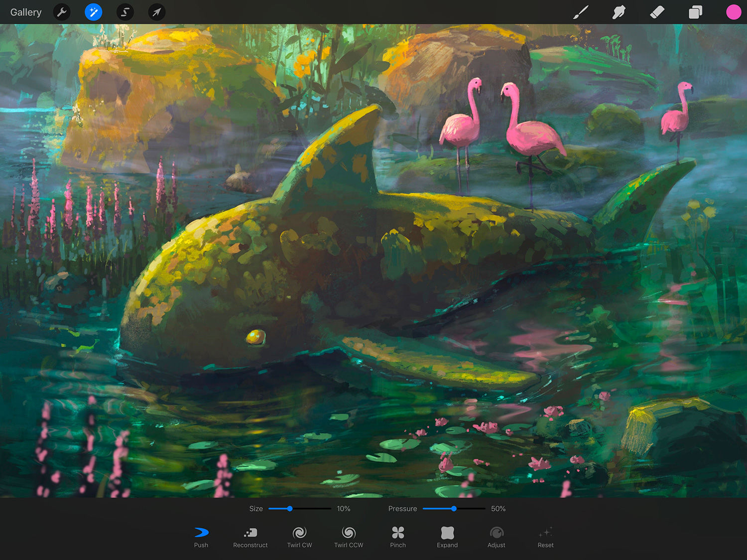Enable Twirl CCW liquify mode

349,537
